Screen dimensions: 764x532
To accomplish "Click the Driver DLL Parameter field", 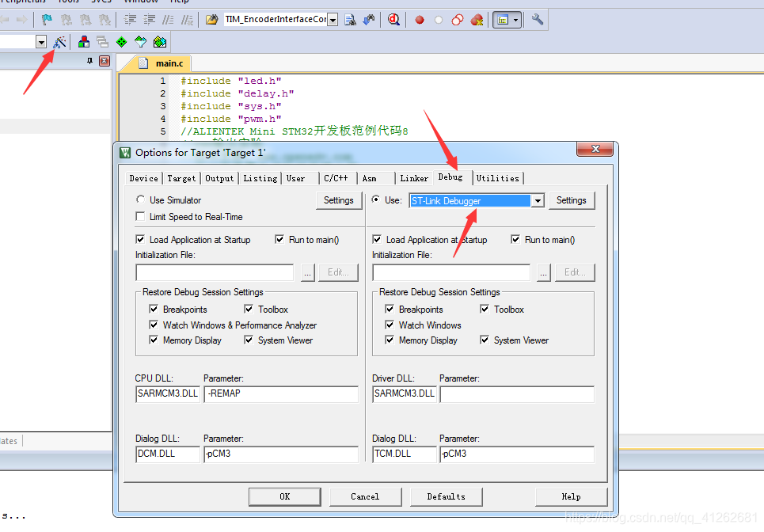I will tap(517, 393).
